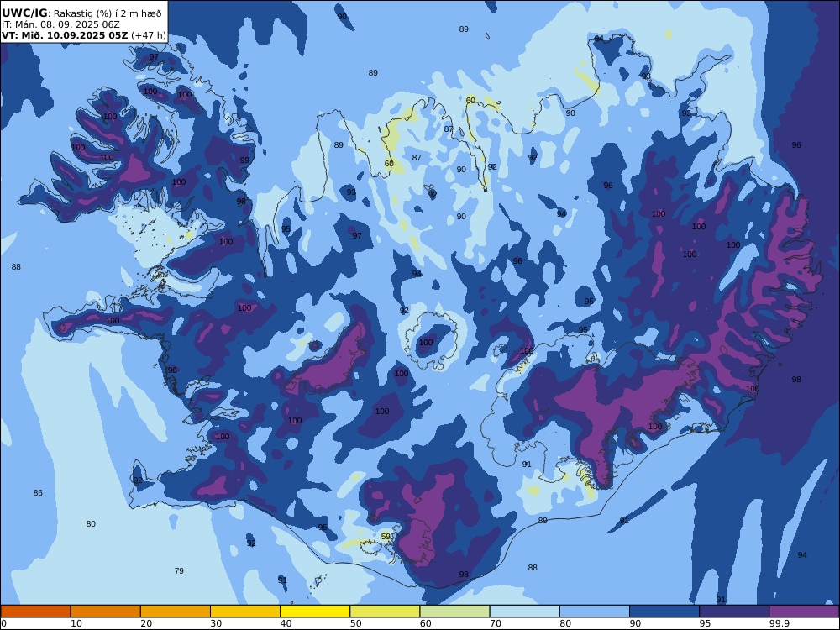
Task: Select the bright yellow 40–50 legend swatch
Action: click(315, 612)
